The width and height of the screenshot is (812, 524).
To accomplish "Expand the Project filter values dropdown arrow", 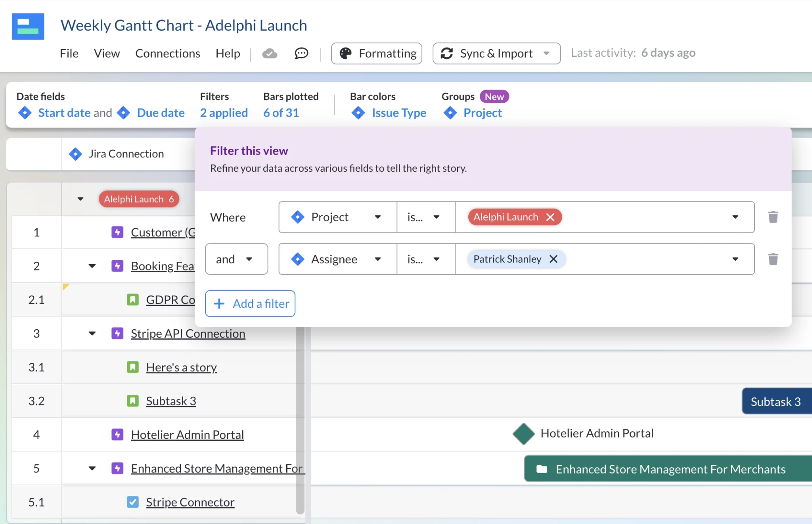I will pos(735,217).
